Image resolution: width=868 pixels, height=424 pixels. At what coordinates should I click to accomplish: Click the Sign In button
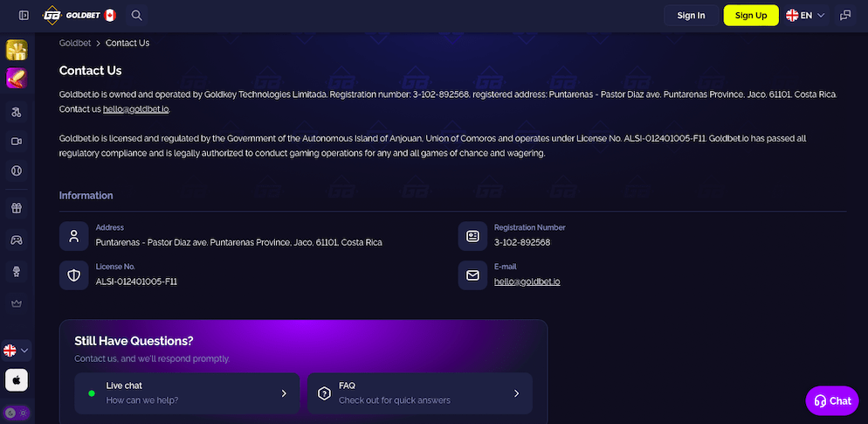691,16
